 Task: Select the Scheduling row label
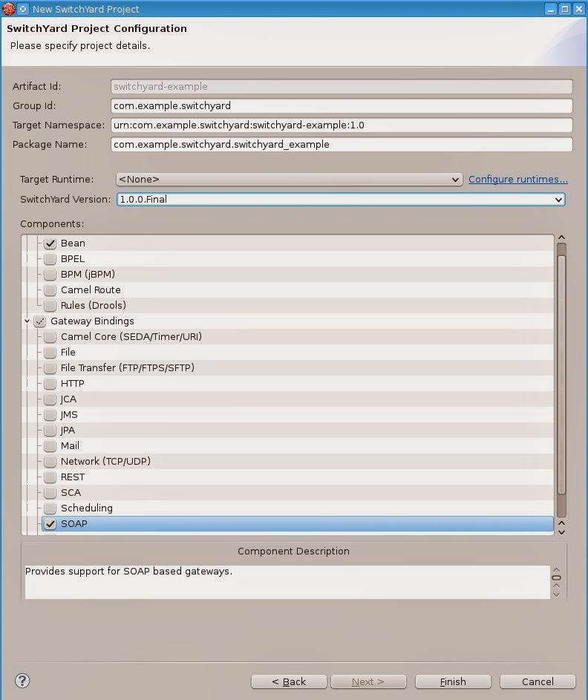(87, 508)
